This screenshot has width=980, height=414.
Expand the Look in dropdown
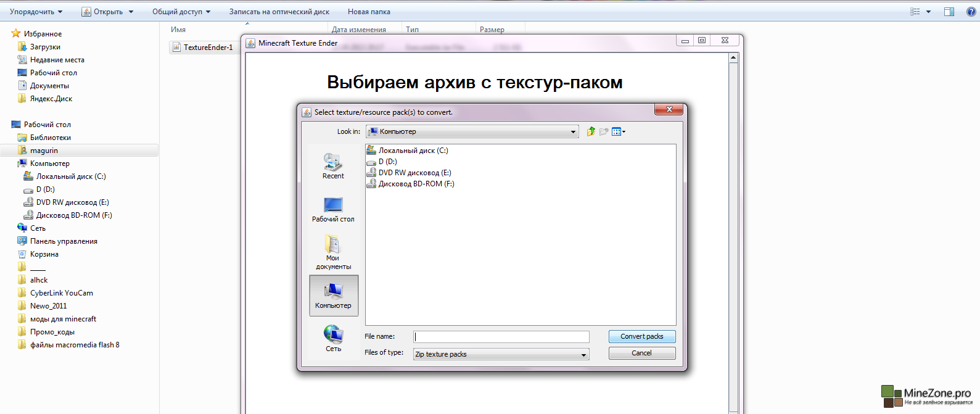(573, 131)
